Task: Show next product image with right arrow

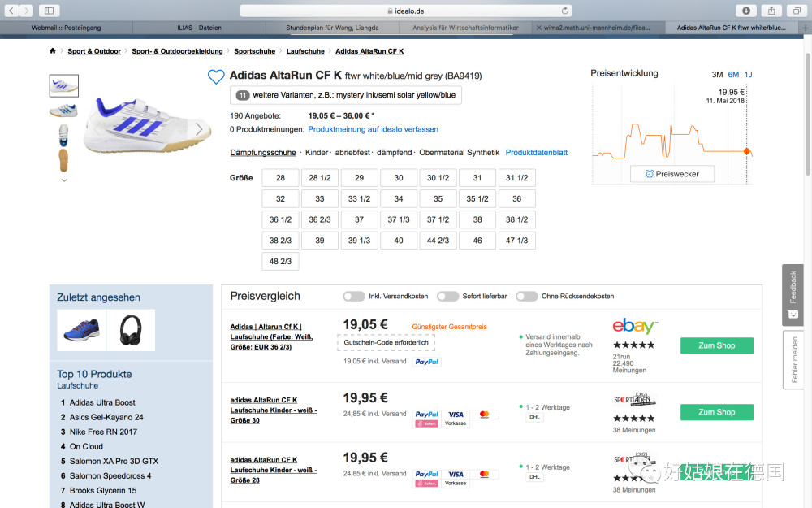Action: [x=199, y=128]
